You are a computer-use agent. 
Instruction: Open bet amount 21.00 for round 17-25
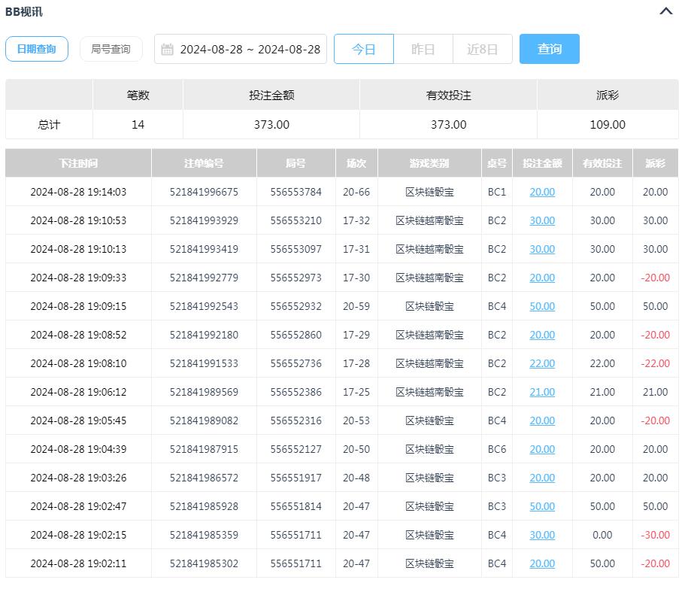tap(541, 392)
